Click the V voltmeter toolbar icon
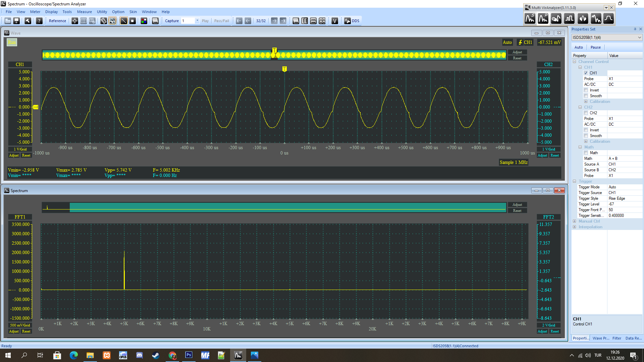 click(x=335, y=21)
